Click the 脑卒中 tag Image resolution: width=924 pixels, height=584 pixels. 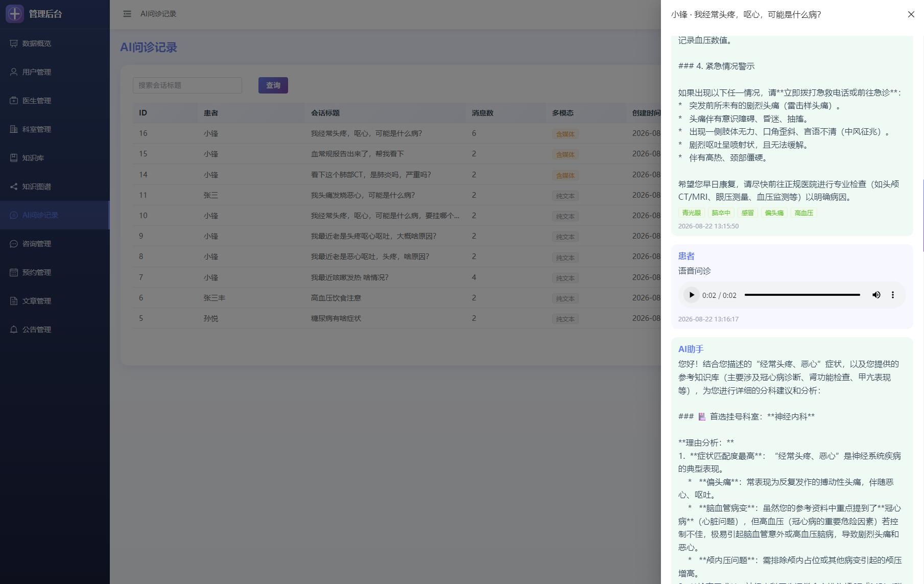[x=721, y=213]
